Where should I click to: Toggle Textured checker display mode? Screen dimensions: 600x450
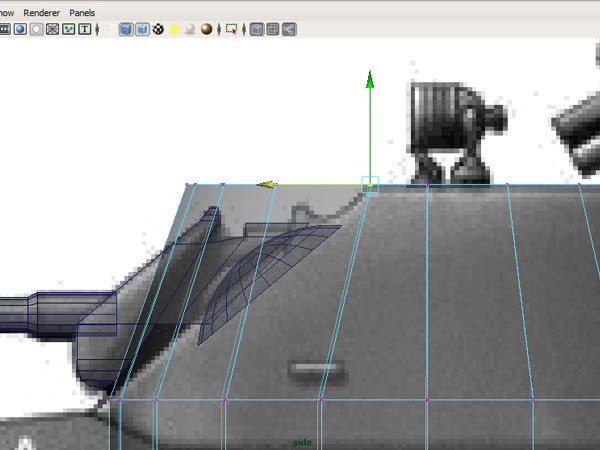click(158, 29)
